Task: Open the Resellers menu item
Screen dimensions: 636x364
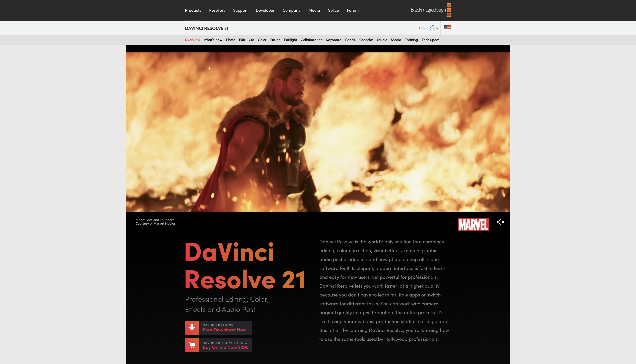Action: click(x=217, y=10)
